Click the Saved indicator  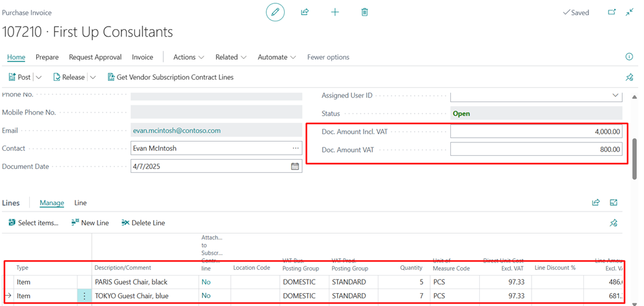click(576, 13)
